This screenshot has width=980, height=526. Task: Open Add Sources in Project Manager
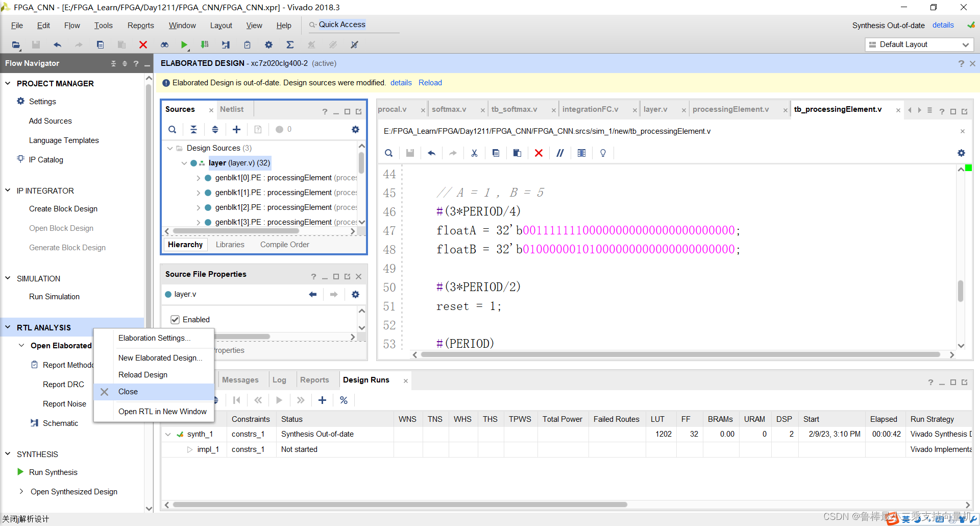click(51, 121)
